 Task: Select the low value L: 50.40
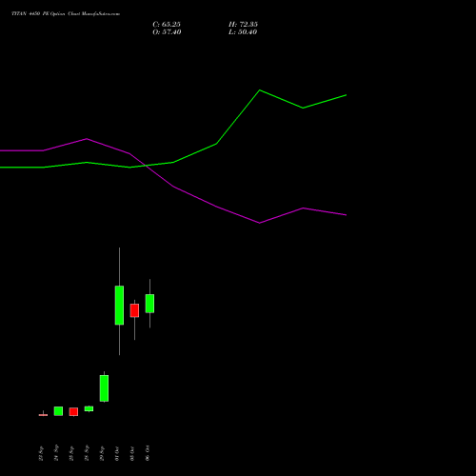click(x=243, y=31)
